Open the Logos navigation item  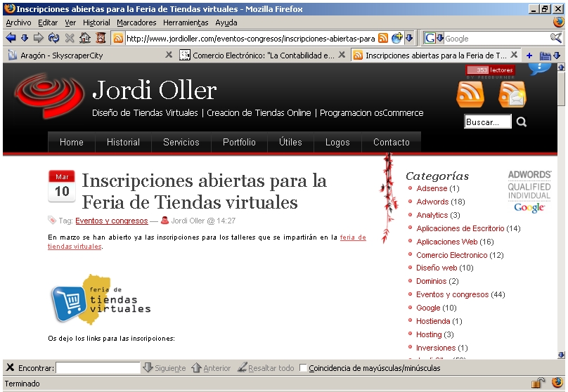pyautogui.click(x=337, y=142)
